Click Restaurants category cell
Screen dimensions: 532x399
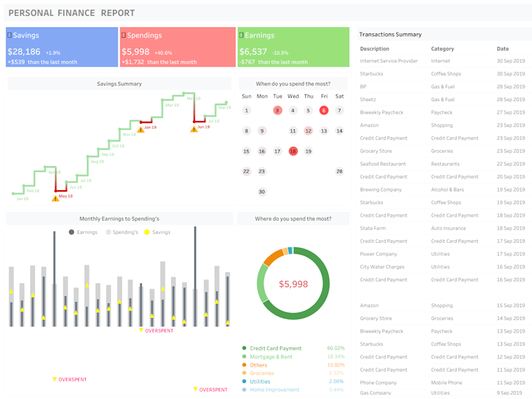pos(445,164)
